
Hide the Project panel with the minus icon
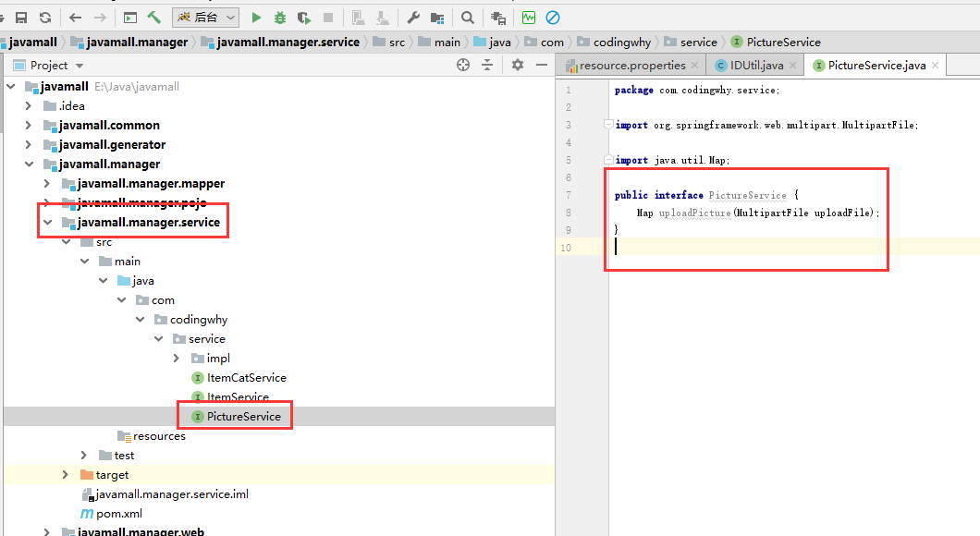click(542, 65)
